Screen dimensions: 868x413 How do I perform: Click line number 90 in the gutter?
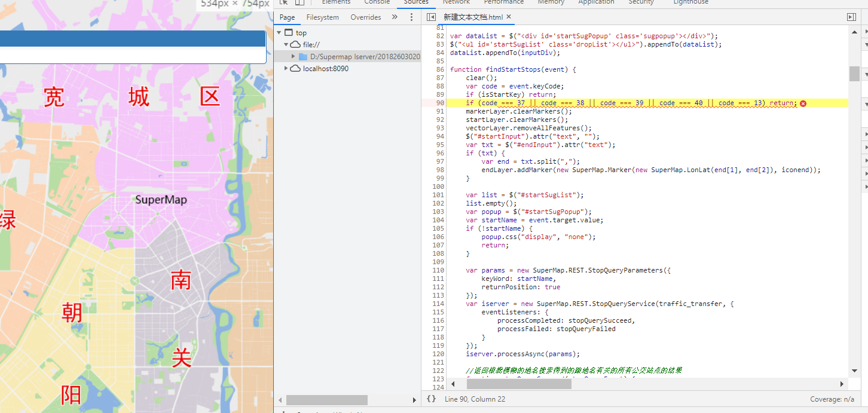(440, 103)
